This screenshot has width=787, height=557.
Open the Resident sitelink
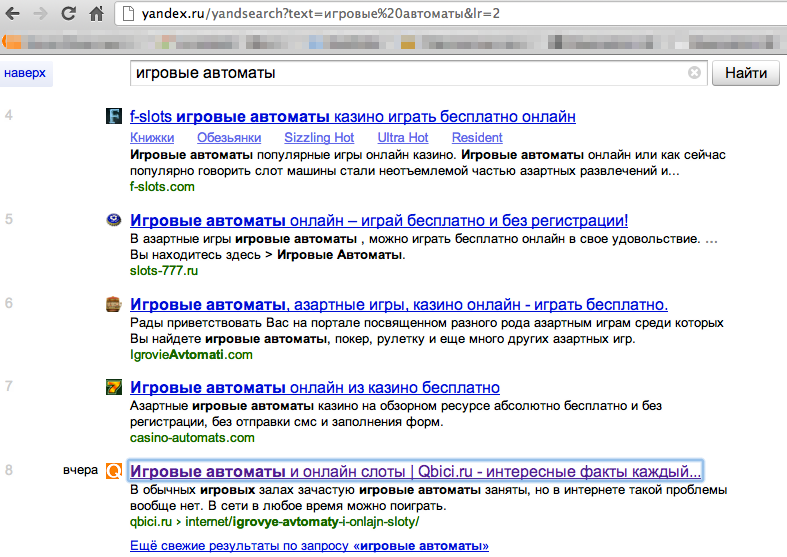pyautogui.click(x=477, y=137)
